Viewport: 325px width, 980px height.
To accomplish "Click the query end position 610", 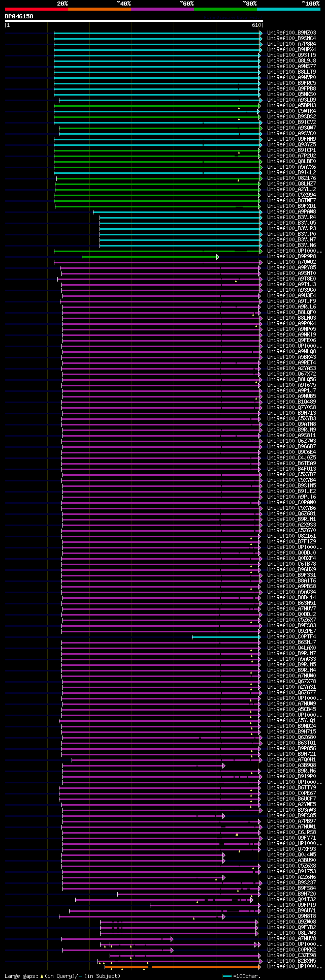I will point(256,25).
